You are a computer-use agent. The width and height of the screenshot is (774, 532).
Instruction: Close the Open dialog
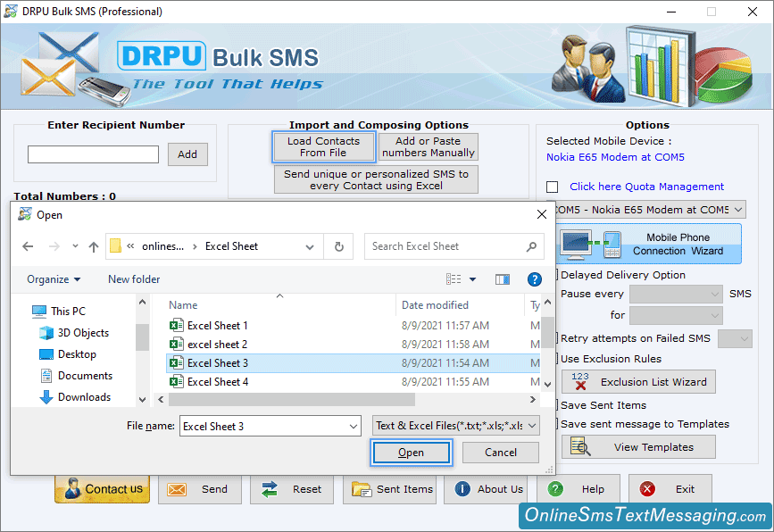point(542,215)
